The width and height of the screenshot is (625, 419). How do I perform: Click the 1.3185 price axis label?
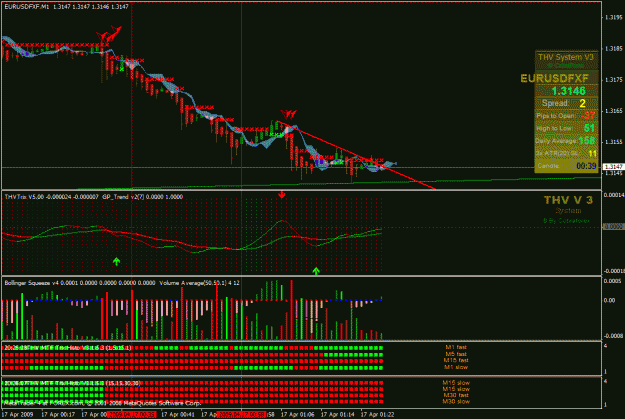(613, 49)
